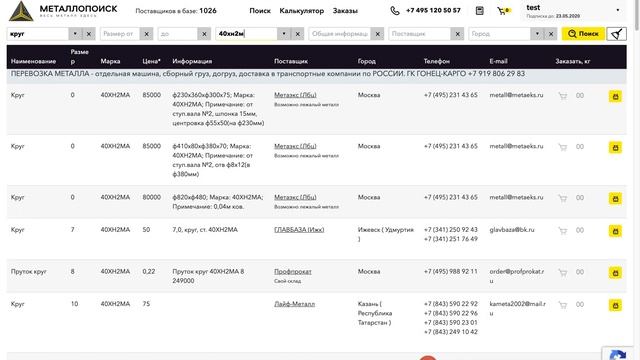Clear the 'Город' filter field
This screenshot has height=360, width=640.
pos(551,34)
